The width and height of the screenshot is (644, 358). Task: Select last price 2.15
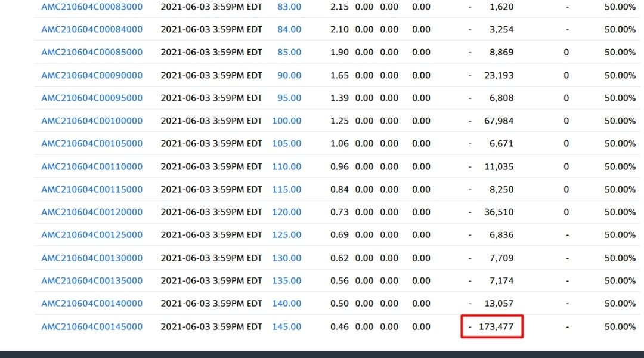[340, 7]
